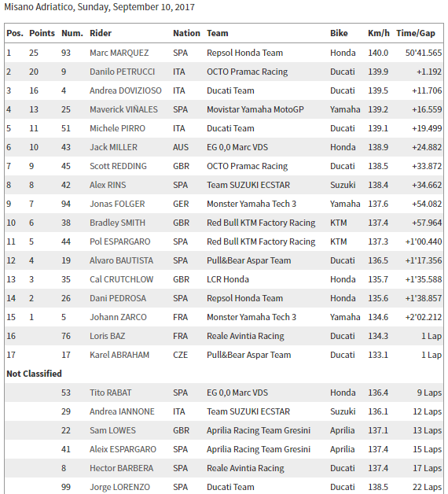Select Johann ZARCO rider name

pyautogui.click(x=118, y=317)
